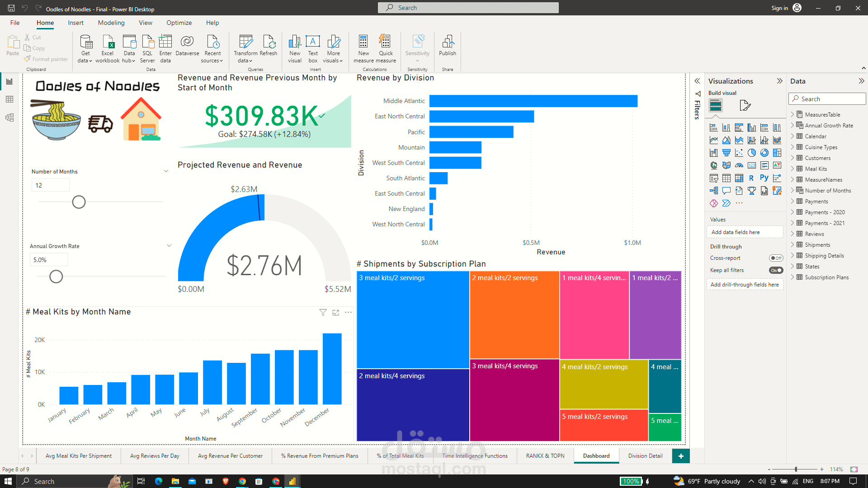Screen dimensions: 868x488
Task: Import from Excel workbook
Action: [x=108, y=49]
